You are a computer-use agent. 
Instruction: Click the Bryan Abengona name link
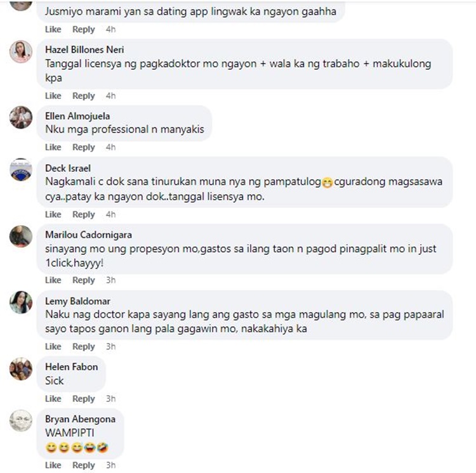coord(80,419)
